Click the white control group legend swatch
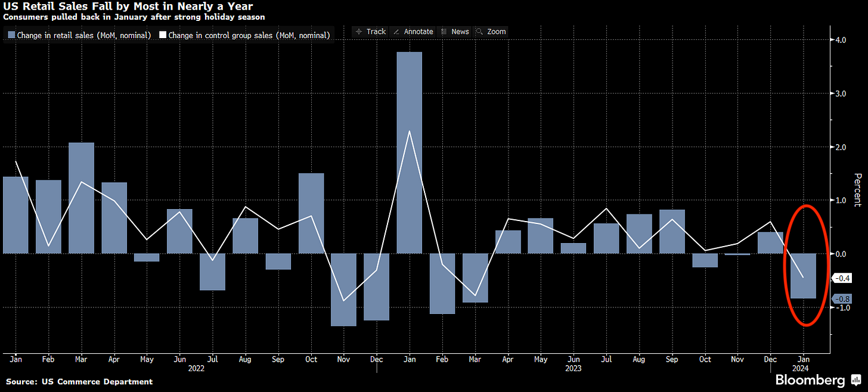Viewport: 868px width, 392px height. pyautogui.click(x=163, y=36)
